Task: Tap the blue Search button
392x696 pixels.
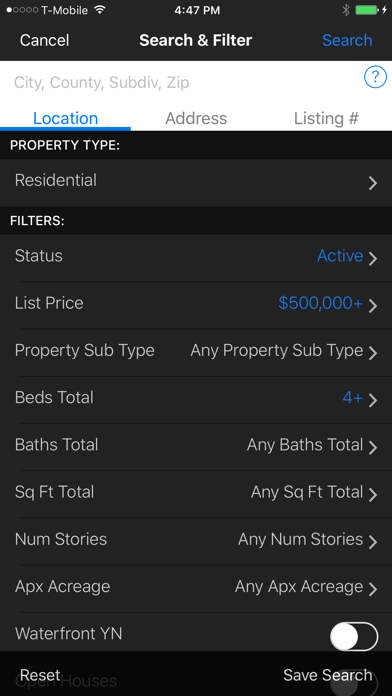Action: coord(347,40)
